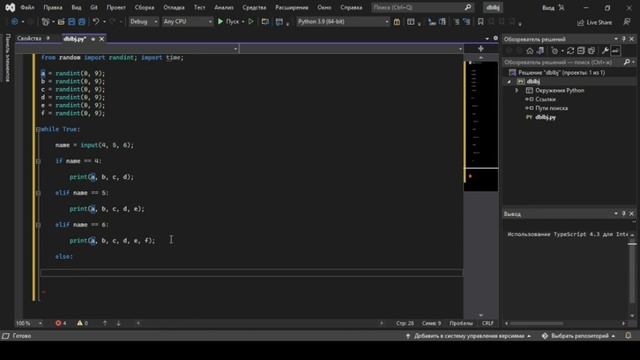Click the Вход sign-in link
640x360 pixels.
(x=548, y=8)
